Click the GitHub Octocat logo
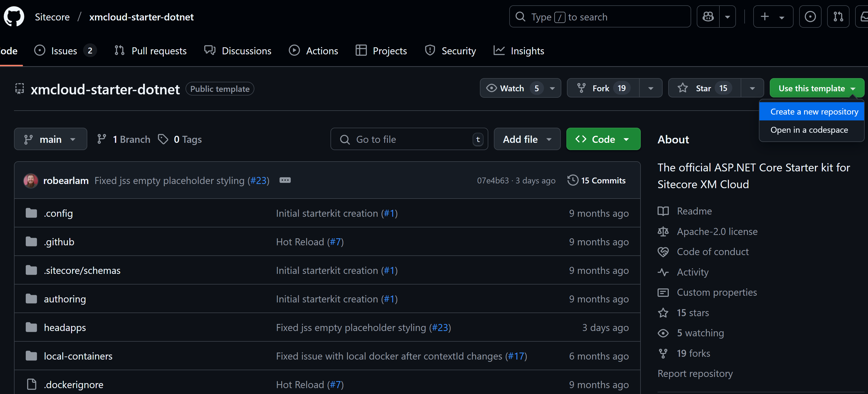The width and height of the screenshot is (868, 394). click(14, 17)
